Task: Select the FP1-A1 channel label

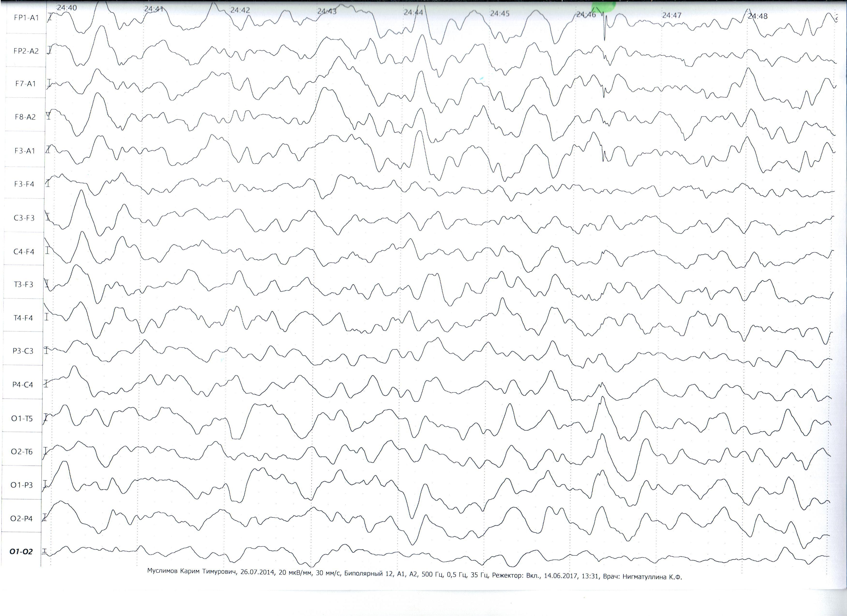Action: (26, 18)
